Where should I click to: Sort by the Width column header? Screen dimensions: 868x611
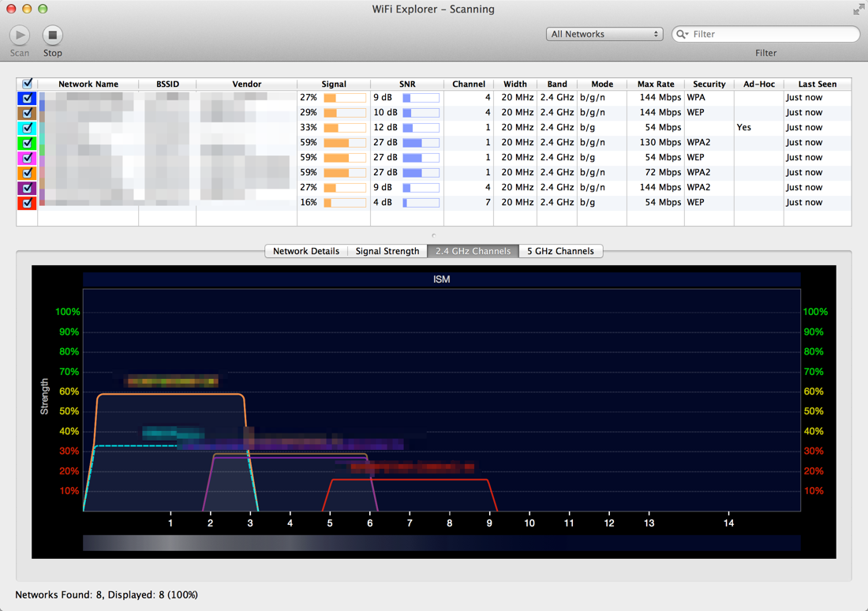pyautogui.click(x=514, y=84)
